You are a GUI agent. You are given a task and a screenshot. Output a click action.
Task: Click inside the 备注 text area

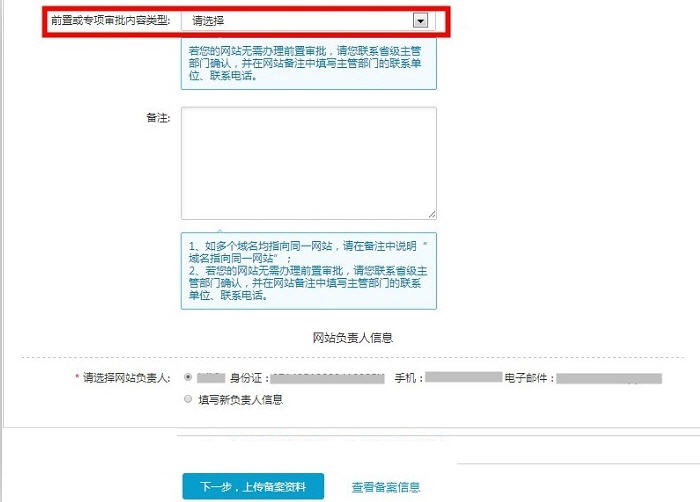coord(308,163)
